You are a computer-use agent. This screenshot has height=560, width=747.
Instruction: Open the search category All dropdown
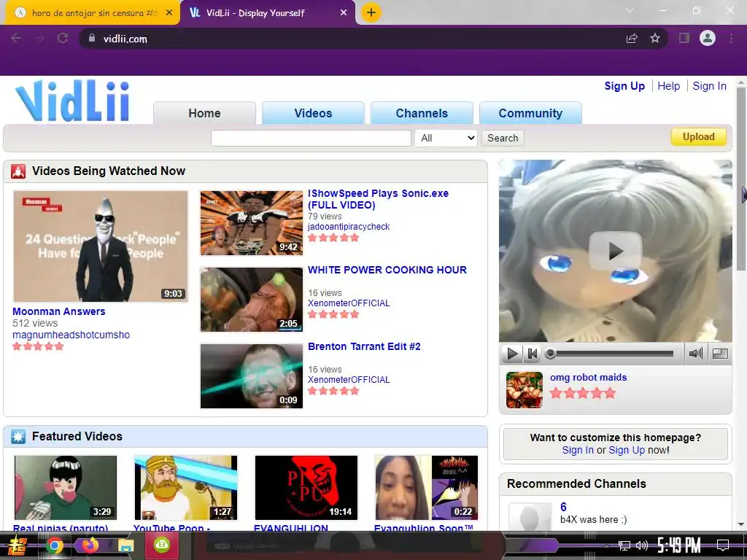[446, 138]
